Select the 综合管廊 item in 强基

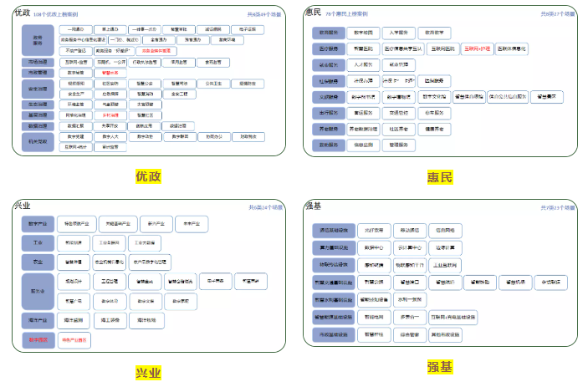[409, 335]
